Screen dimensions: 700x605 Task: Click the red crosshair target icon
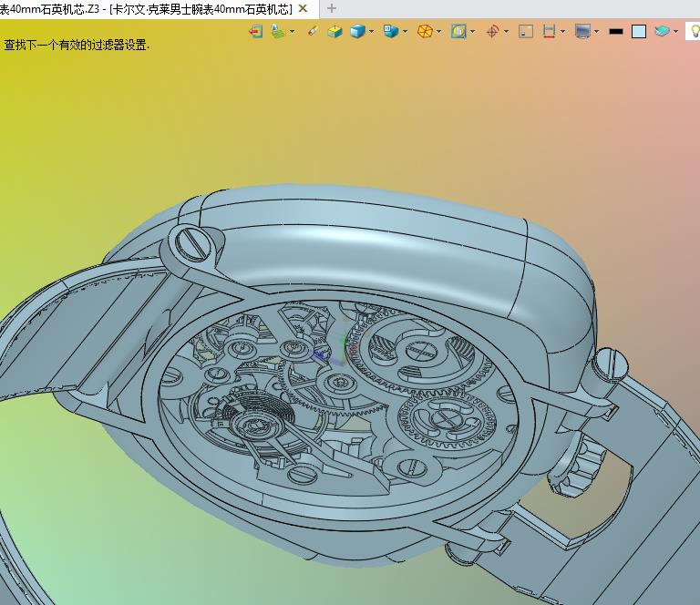tap(492, 31)
